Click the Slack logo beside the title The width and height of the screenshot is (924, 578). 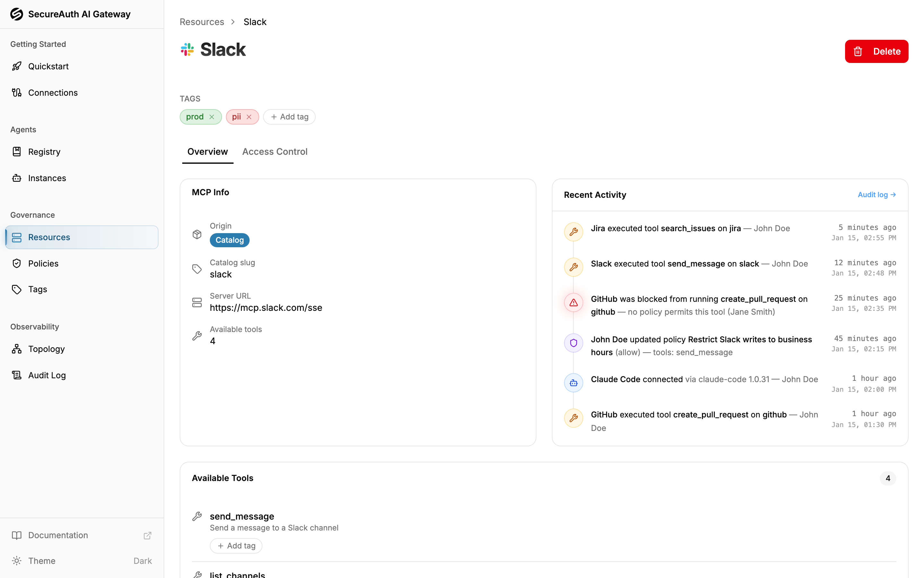click(x=187, y=50)
